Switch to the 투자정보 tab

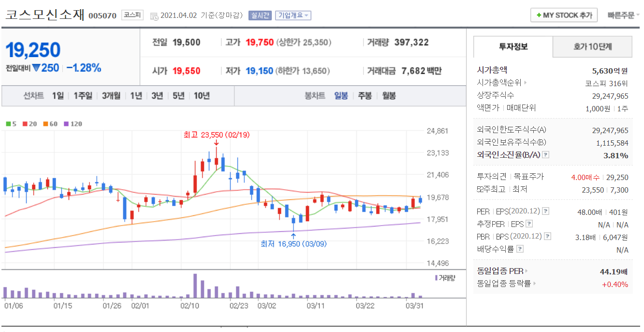pos(513,47)
